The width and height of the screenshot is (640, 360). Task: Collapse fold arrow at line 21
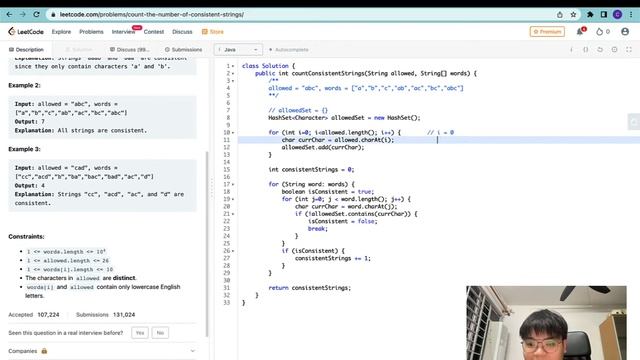coord(233,213)
